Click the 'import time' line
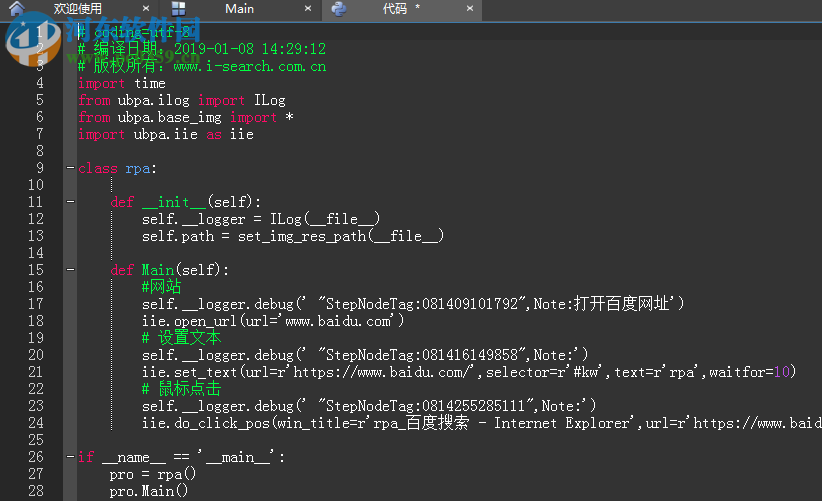This screenshot has height=501, width=822. tap(122, 83)
